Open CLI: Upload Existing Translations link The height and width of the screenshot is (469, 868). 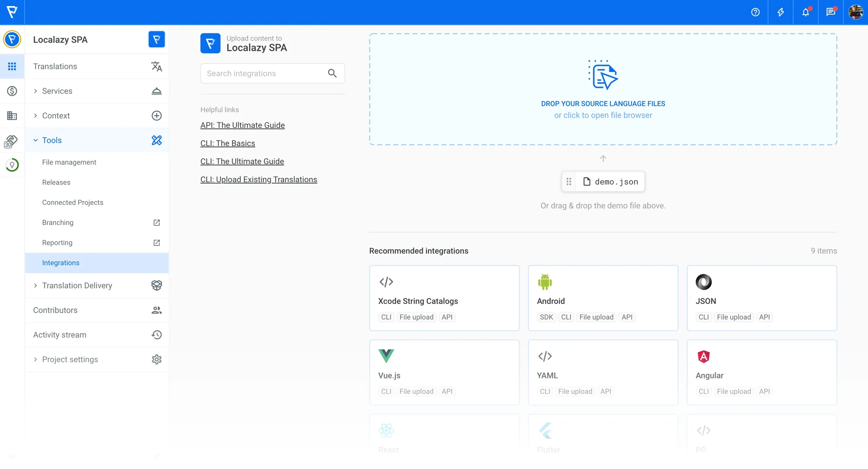pyautogui.click(x=259, y=179)
